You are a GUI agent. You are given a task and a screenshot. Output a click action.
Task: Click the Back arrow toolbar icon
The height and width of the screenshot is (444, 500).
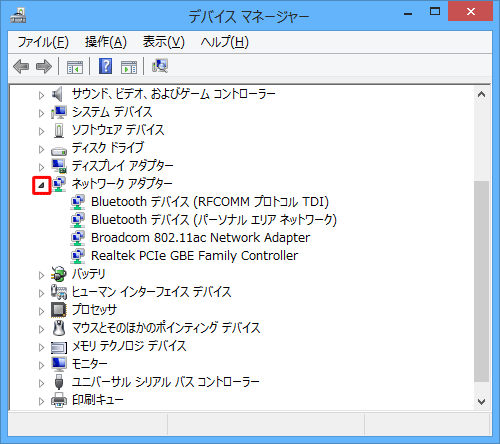tap(21, 66)
